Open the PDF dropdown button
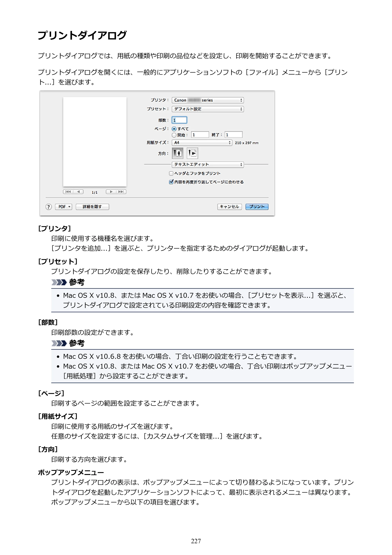Image resolution: width=392 pixels, height=555 pixels. point(64,207)
